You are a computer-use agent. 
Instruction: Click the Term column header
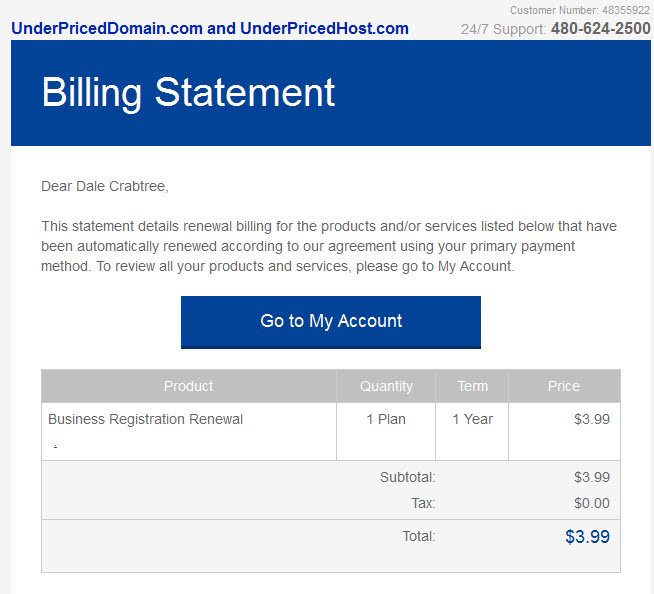(472, 386)
